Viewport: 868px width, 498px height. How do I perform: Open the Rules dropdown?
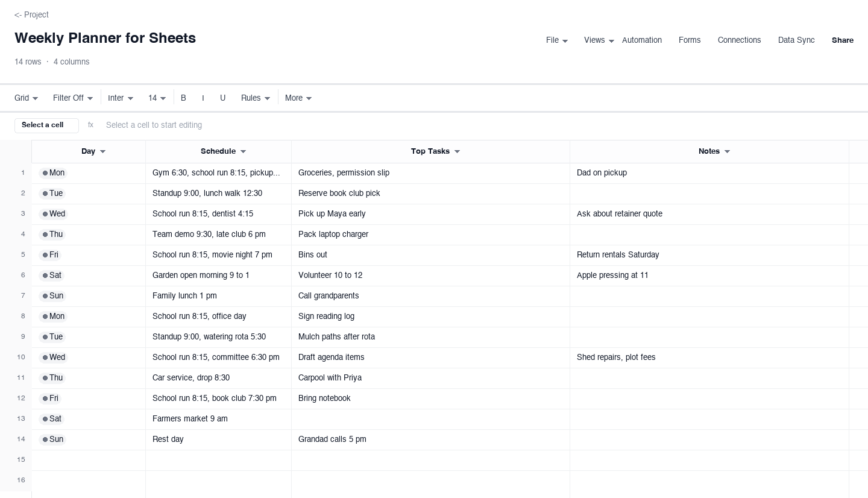[256, 98]
